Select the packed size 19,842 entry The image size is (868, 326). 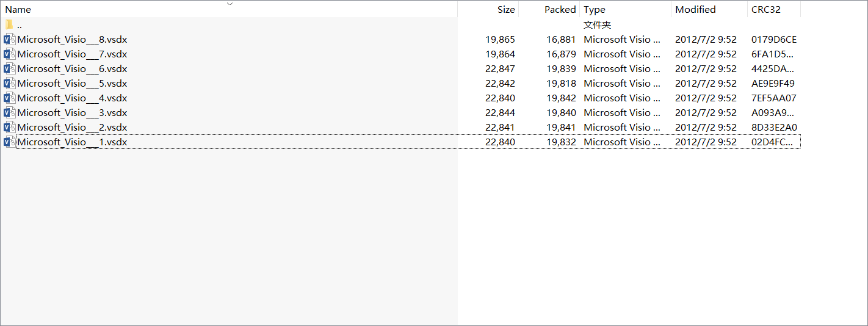pyautogui.click(x=561, y=98)
